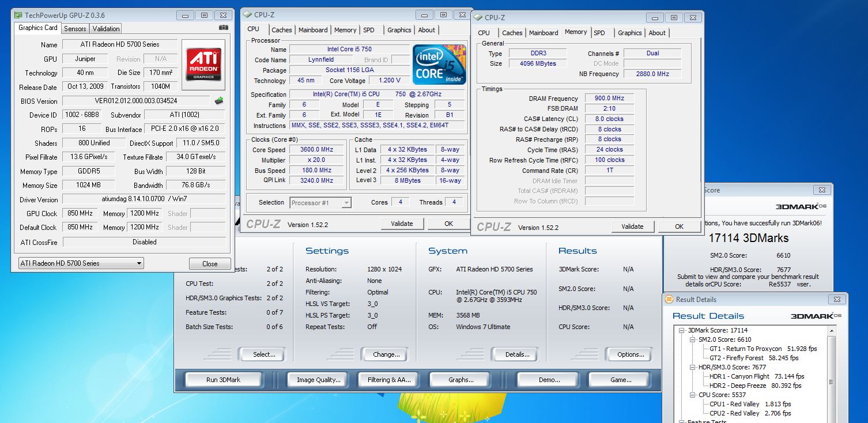Click Validate in the CPU-Z Memory window
868x423 pixels.
(x=632, y=226)
